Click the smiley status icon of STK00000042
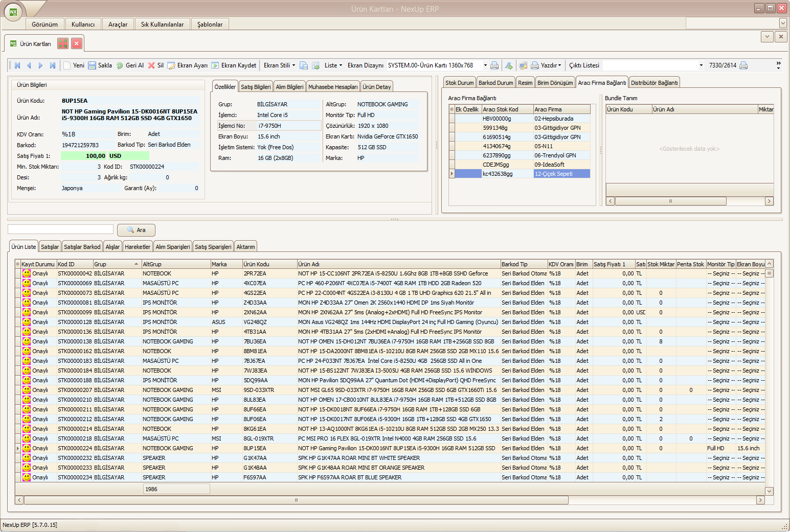 pos(27,273)
